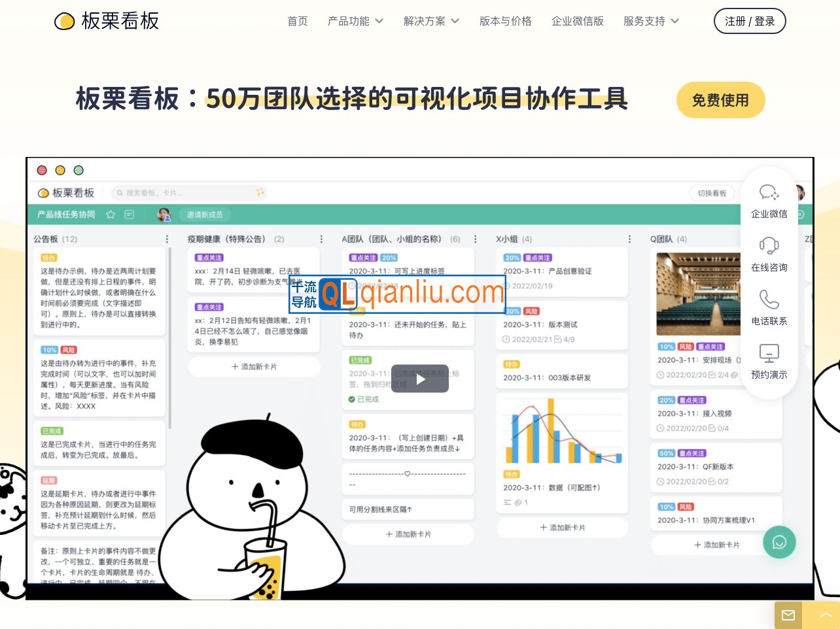This screenshot has height=629, width=840.
Task: Open 注册 / 登录
Action: 750,20
